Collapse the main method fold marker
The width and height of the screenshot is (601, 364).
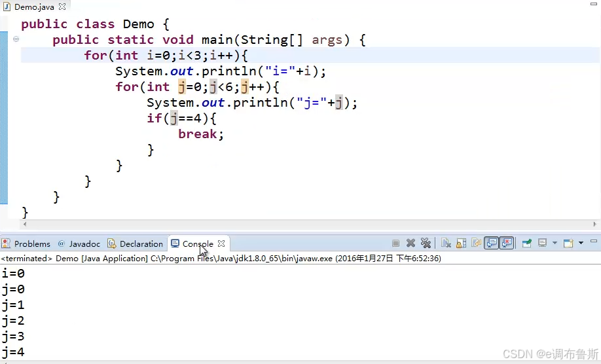[x=16, y=39]
